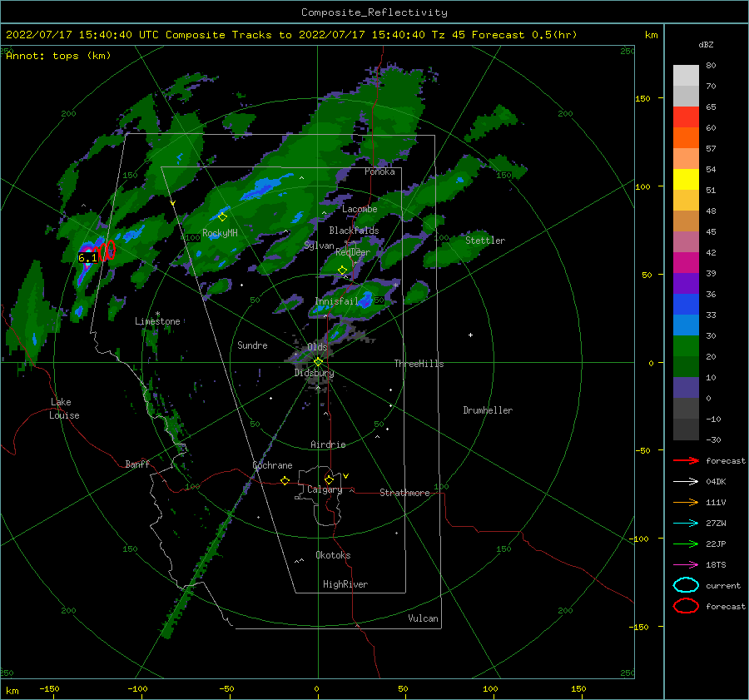Screen dimensions: 749x700
Task: Click the white plus marker east of ThreeHills
Action: click(x=470, y=335)
